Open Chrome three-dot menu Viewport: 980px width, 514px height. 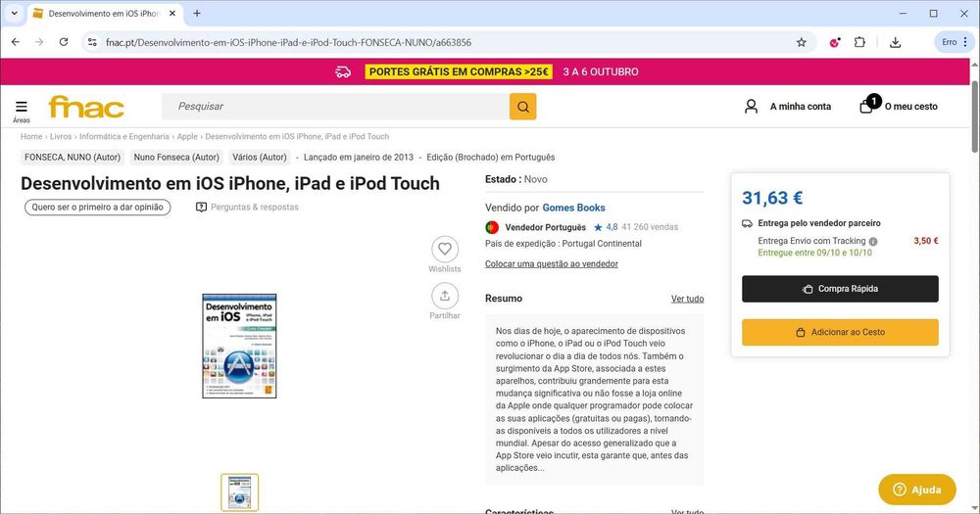[965, 42]
